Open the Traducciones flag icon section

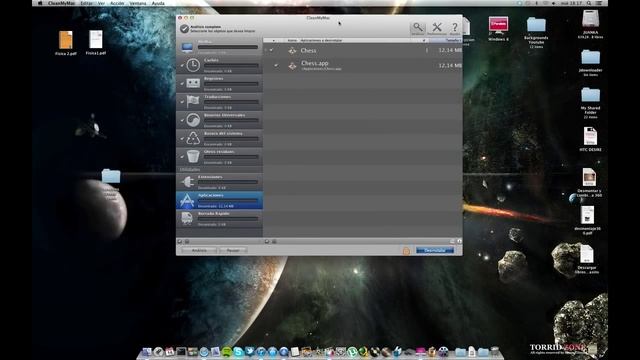tap(193, 101)
